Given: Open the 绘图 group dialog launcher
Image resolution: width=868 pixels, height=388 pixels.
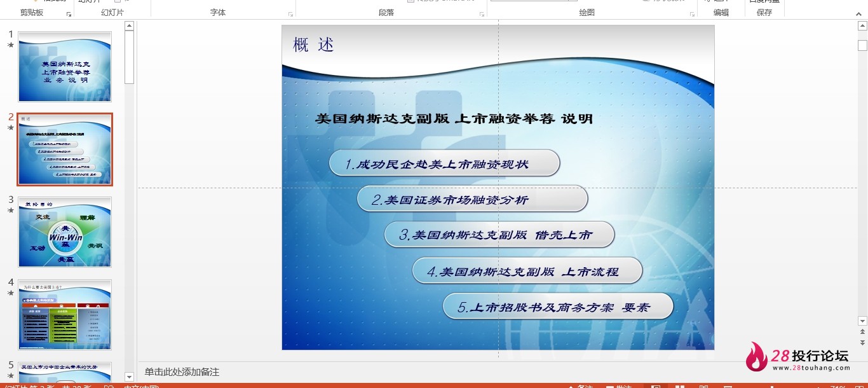Looking at the screenshot, I should click(x=691, y=14).
